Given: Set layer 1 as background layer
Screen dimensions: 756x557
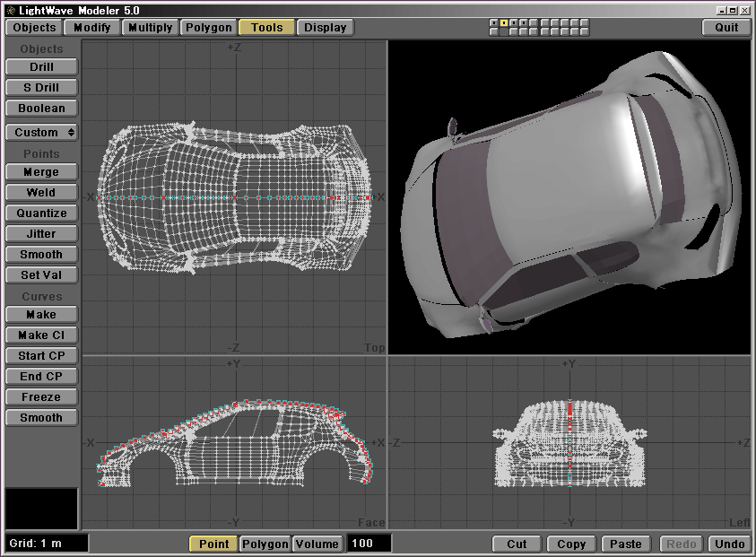Looking at the screenshot, I should point(494,31).
